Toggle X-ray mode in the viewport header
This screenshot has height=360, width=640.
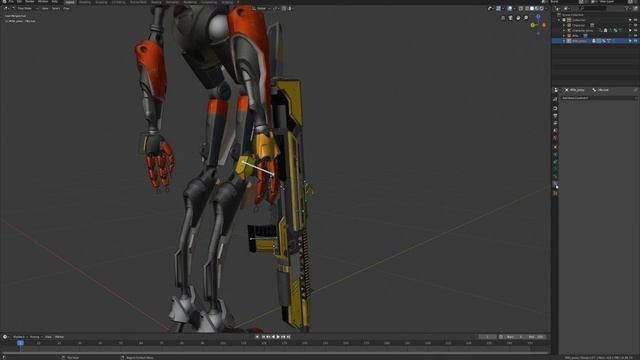point(521,9)
